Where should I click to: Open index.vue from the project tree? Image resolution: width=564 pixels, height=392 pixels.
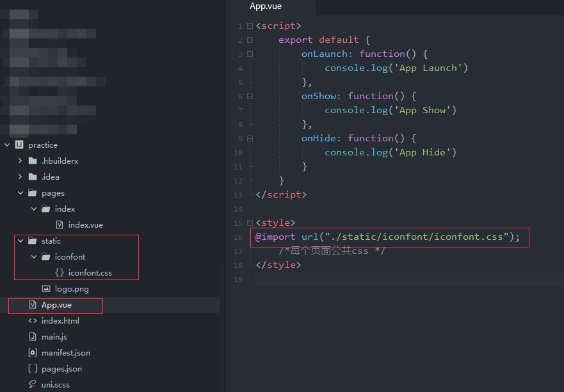pos(86,225)
